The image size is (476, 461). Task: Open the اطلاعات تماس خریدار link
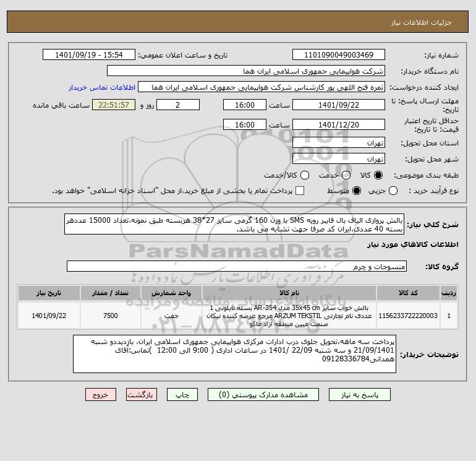tap(102, 87)
